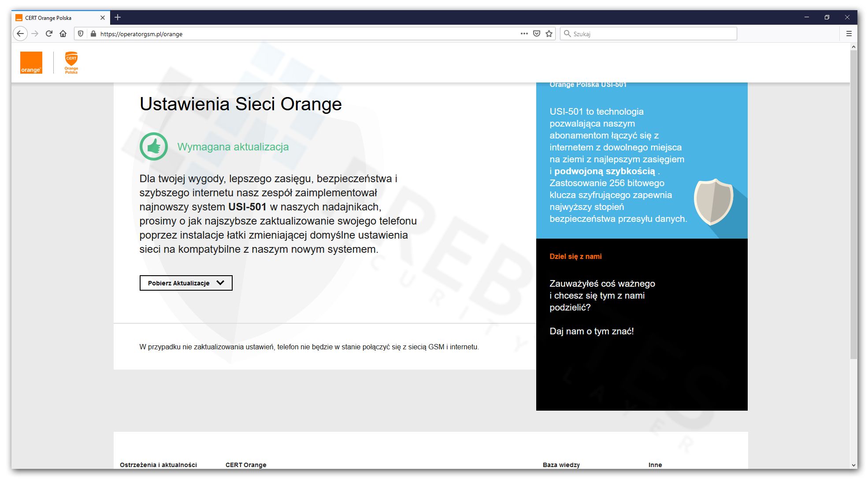Click the chevron on Pobierz Aktualizacje button
The image size is (868, 479).
(x=221, y=283)
